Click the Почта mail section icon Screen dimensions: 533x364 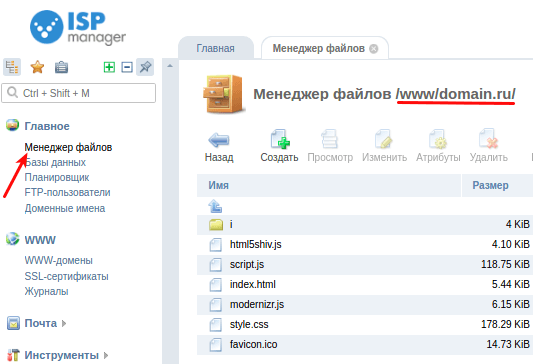pos(13,323)
